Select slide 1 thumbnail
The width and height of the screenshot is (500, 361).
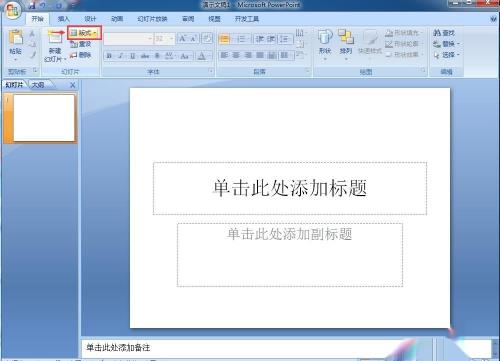44,118
